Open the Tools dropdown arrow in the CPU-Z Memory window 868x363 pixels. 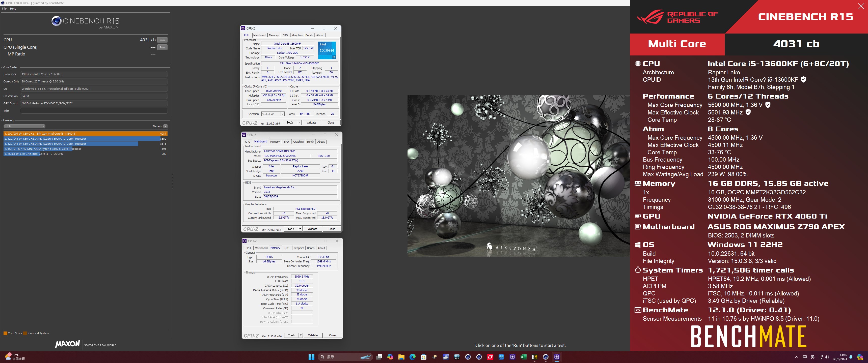tap(301, 335)
